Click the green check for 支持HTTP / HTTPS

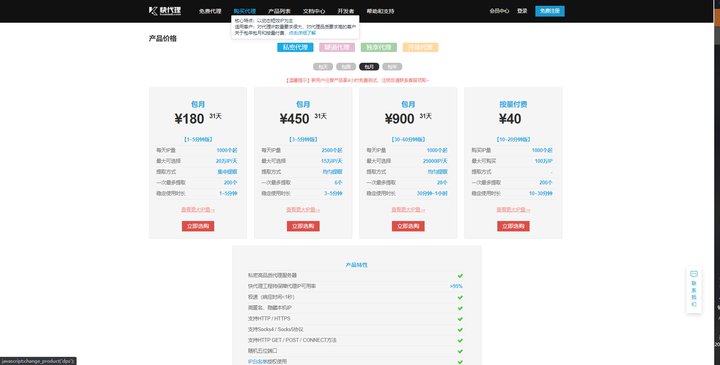tap(460, 319)
